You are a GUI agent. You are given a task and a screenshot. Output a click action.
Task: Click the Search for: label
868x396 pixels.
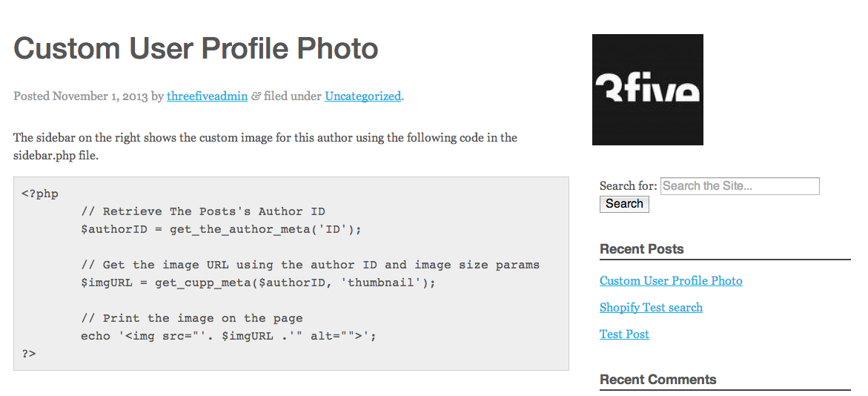coord(628,186)
